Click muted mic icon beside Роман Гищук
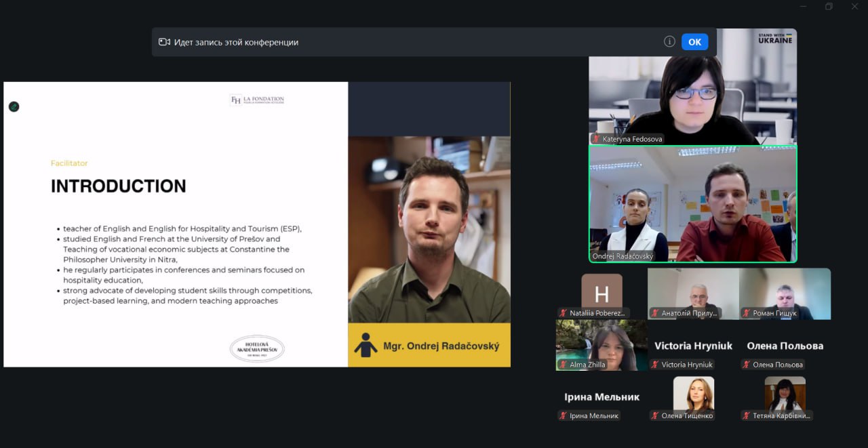This screenshot has width=868, height=448. [746, 313]
